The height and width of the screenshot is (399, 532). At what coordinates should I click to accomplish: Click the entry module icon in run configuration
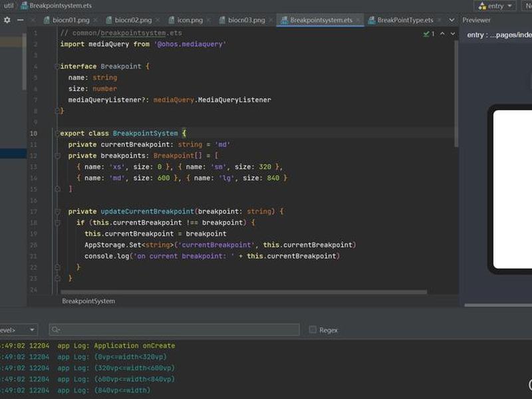click(482, 6)
